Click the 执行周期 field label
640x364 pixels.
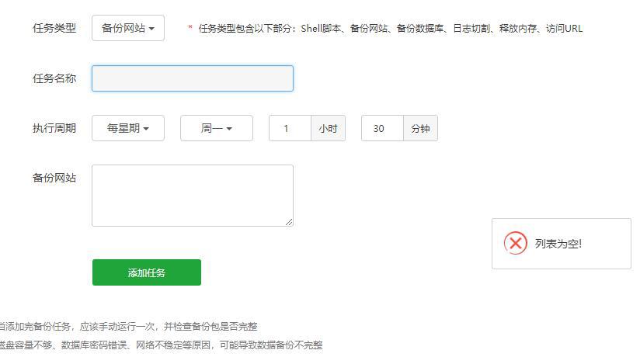point(54,128)
